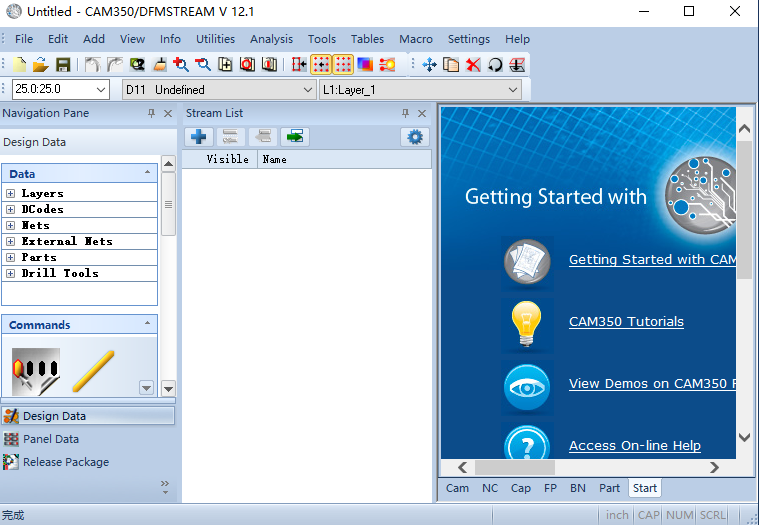
Task: Click the Query magnifier toolbar icon
Action: (137, 64)
